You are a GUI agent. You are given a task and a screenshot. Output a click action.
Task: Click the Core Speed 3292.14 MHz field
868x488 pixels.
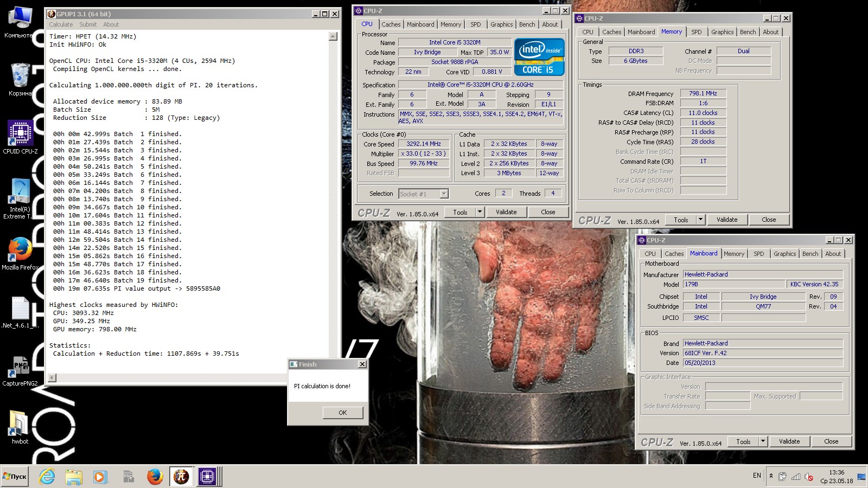tap(424, 144)
